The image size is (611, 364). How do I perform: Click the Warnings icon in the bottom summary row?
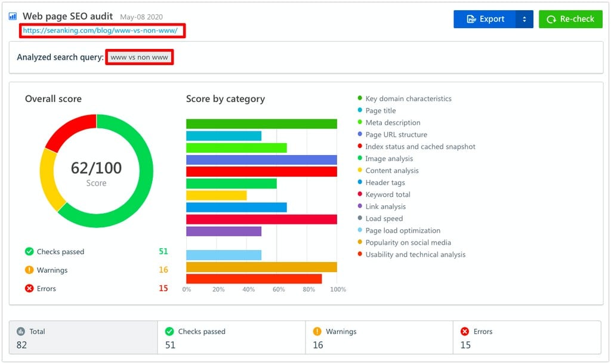click(317, 331)
